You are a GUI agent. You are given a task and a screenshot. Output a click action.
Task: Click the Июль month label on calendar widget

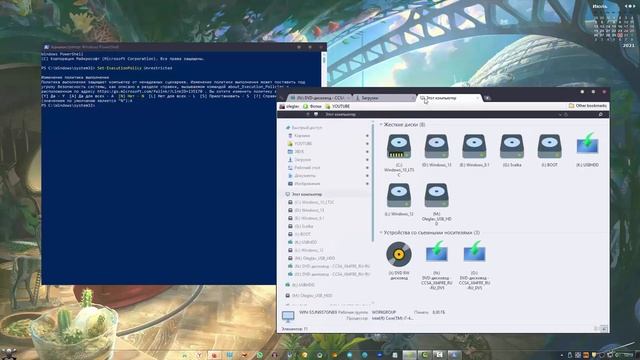(x=600, y=6)
